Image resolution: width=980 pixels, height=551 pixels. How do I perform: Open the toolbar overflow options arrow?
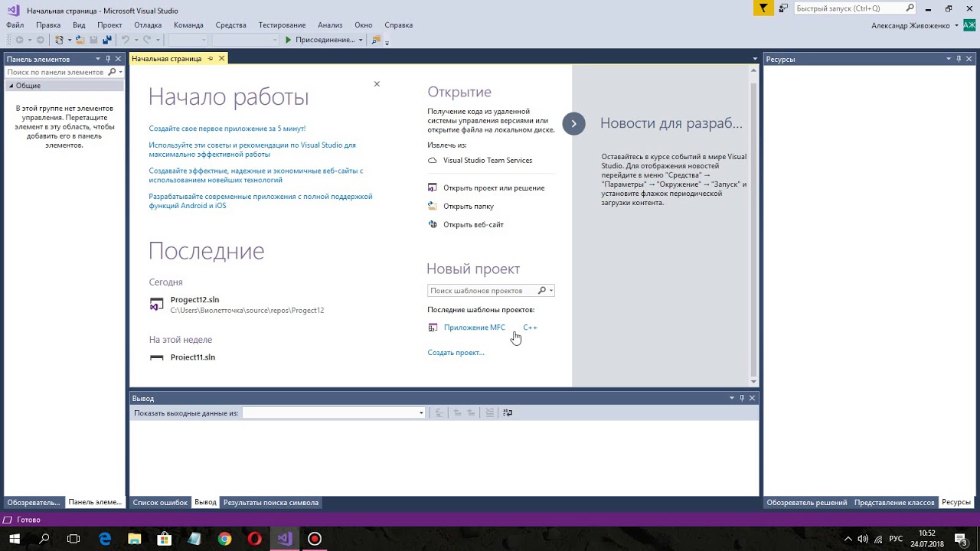pos(387,42)
